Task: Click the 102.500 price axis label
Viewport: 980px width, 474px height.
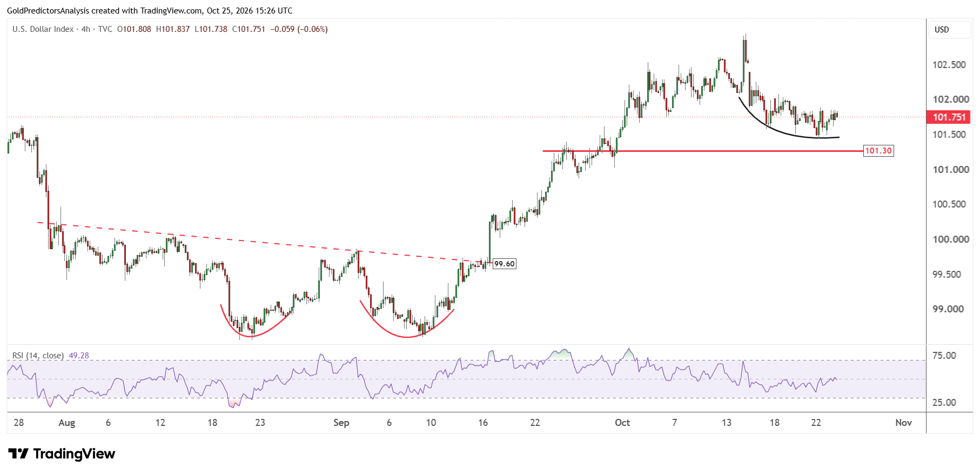Action: [949, 65]
